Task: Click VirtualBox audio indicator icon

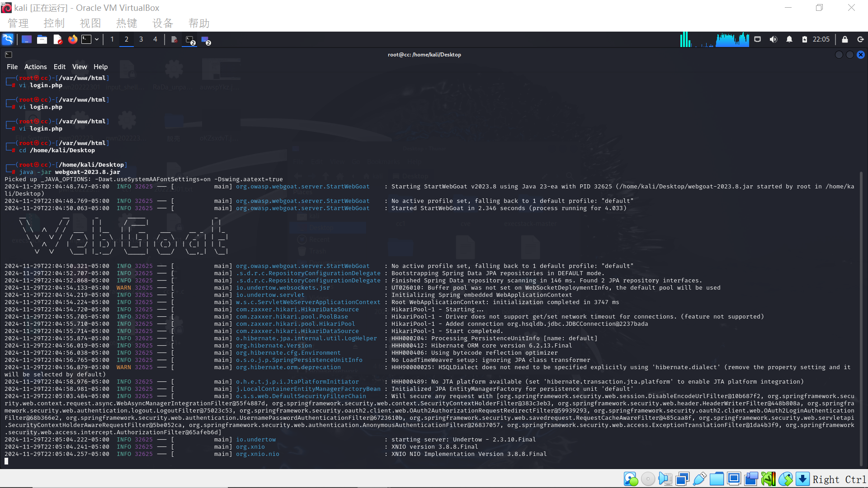Action: click(665, 479)
